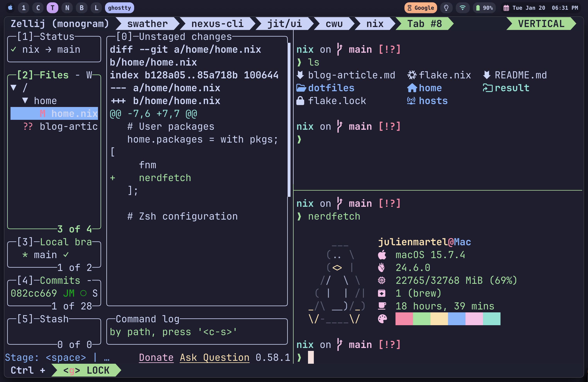Click the folder icon beside dotfiles

click(301, 88)
